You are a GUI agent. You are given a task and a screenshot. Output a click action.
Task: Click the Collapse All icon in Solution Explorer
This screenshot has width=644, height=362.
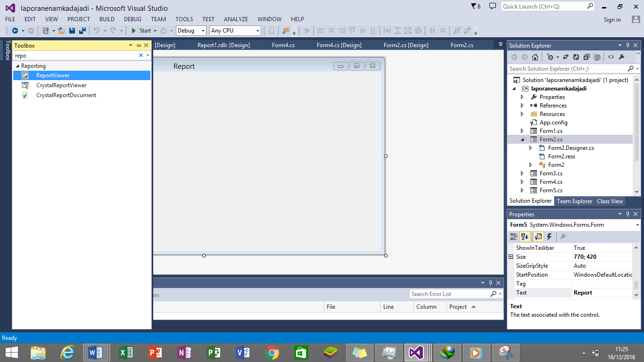pos(586,56)
